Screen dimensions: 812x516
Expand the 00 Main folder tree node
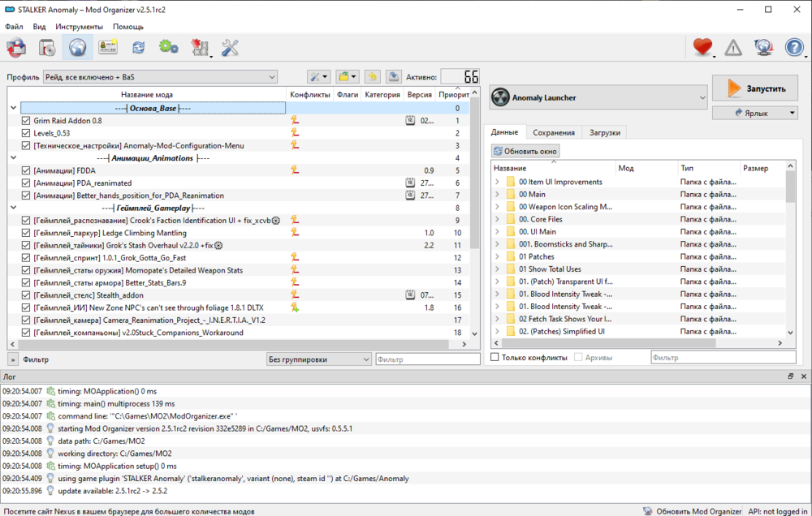tap(497, 195)
